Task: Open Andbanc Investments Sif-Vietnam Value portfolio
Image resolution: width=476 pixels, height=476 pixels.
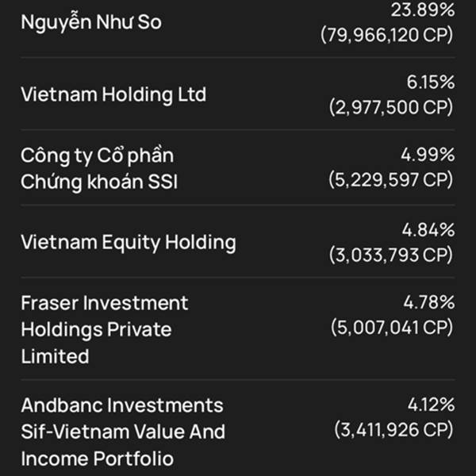Action: pyautogui.click(x=123, y=432)
